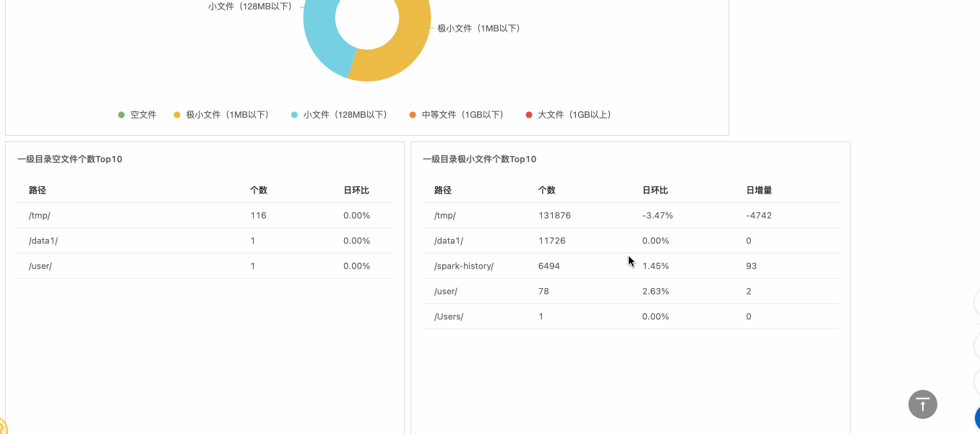Image resolution: width=980 pixels, height=434 pixels.
Task: Click the count value 131876
Action: (x=554, y=215)
